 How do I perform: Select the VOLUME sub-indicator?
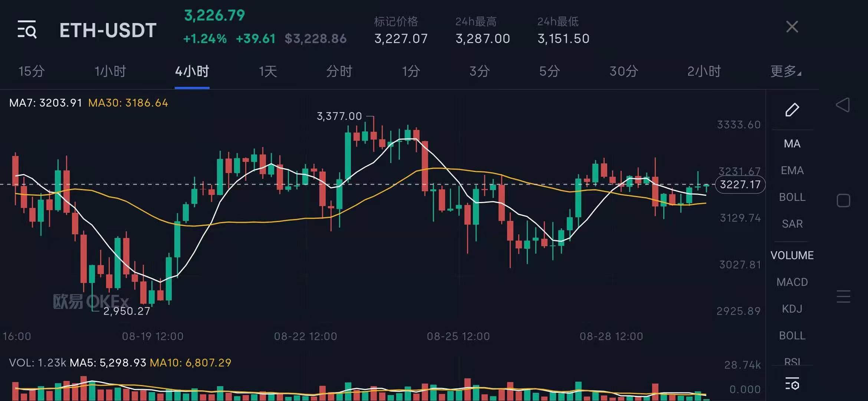[x=792, y=255]
